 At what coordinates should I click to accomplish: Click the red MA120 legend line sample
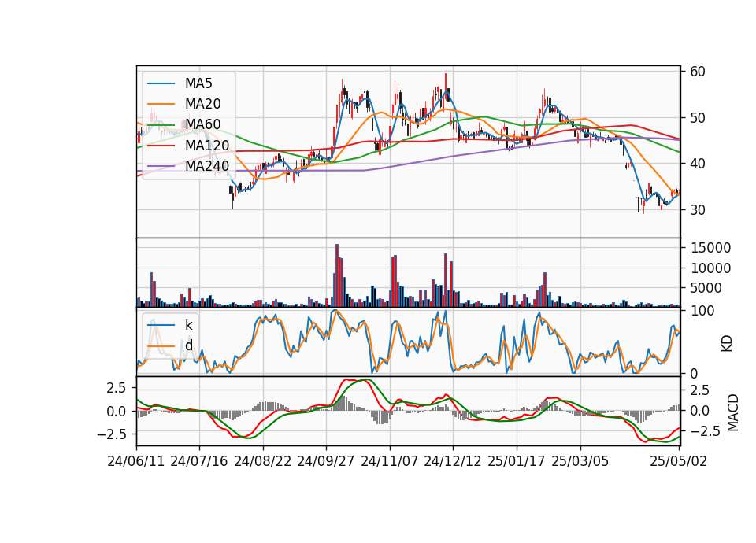coord(161,145)
